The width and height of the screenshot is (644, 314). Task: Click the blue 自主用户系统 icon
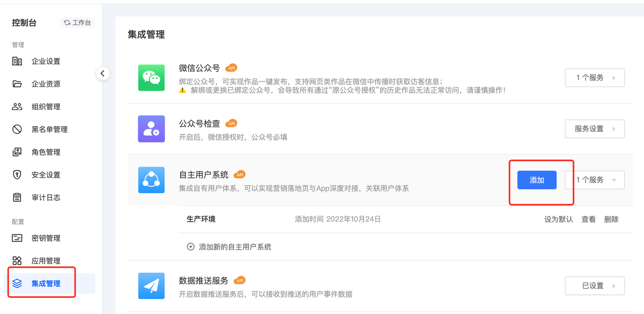pos(151,180)
